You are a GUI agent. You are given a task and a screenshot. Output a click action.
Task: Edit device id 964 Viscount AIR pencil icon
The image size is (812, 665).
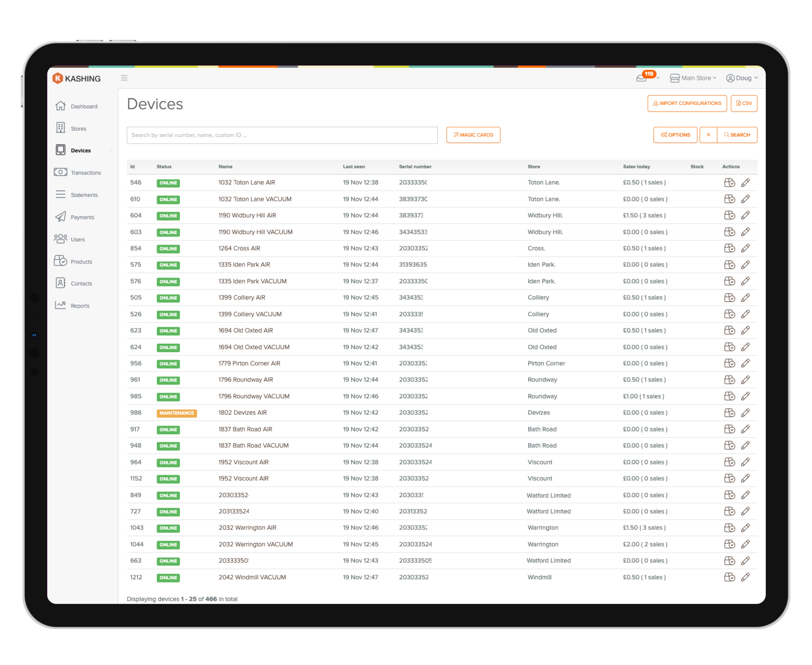[745, 462]
